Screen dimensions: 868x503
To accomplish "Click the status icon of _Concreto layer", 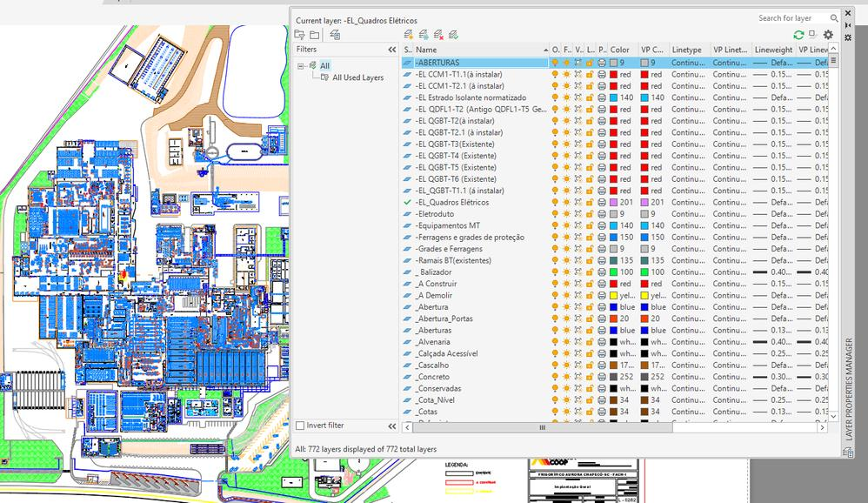I will [408, 377].
